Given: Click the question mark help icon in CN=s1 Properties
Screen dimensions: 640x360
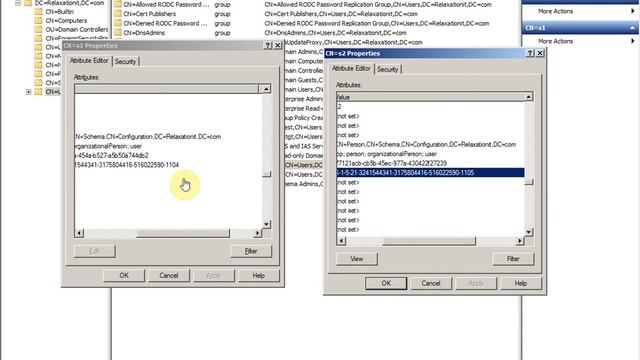Looking at the screenshot, I should tap(268, 45).
